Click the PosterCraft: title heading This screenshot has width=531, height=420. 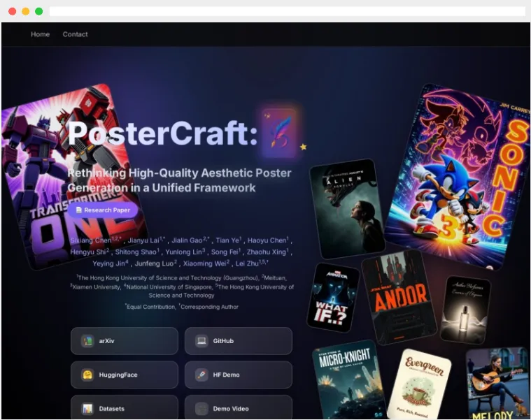pyautogui.click(x=163, y=133)
